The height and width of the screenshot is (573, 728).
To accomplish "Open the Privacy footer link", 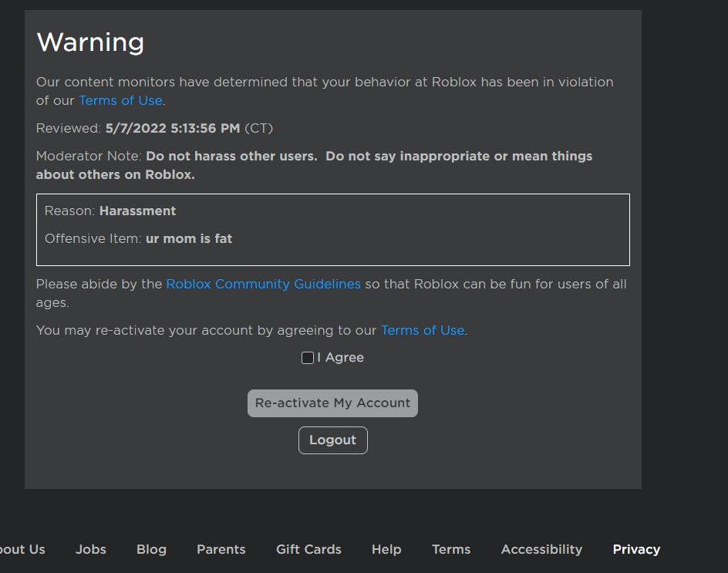I will tap(636, 549).
